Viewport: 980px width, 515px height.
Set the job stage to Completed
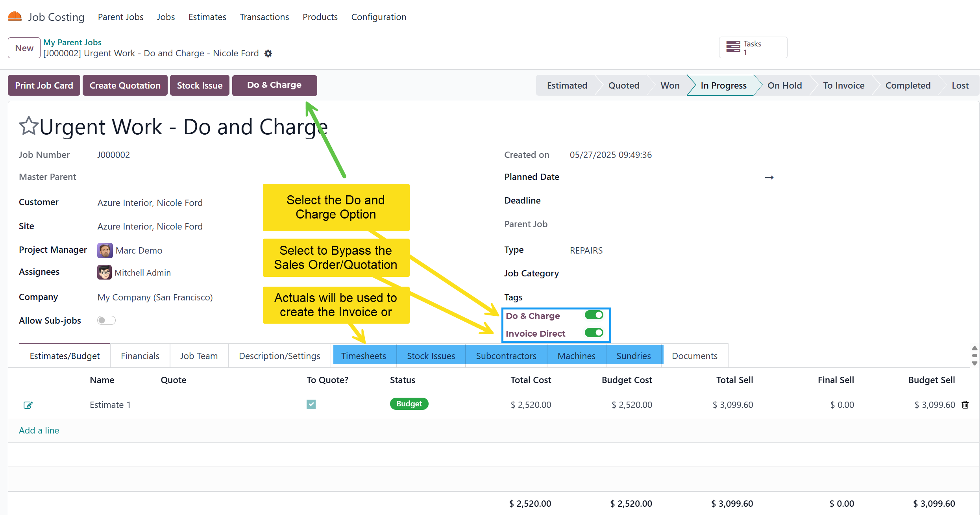click(x=908, y=85)
